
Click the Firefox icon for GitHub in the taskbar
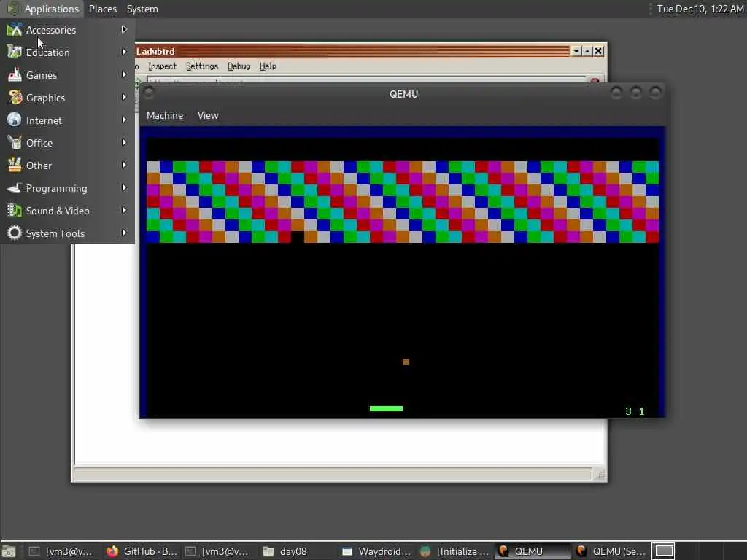pyautogui.click(x=112, y=551)
